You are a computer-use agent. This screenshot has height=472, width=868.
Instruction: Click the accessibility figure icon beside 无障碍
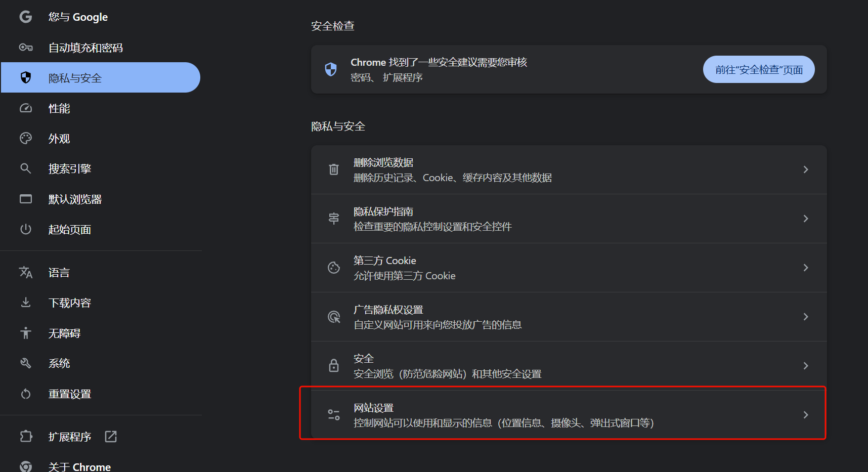(26, 333)
